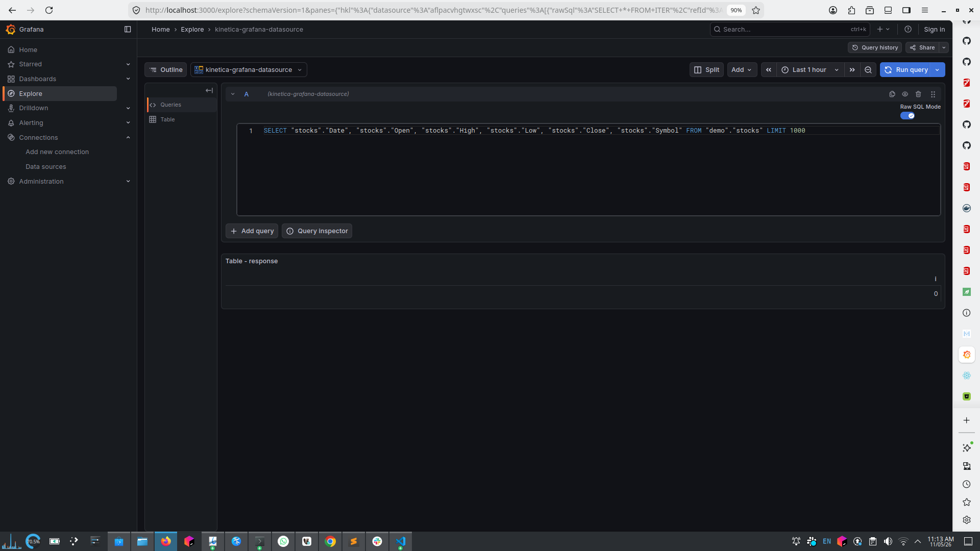Open the help question-mark icon

click(x=908, y=30)
